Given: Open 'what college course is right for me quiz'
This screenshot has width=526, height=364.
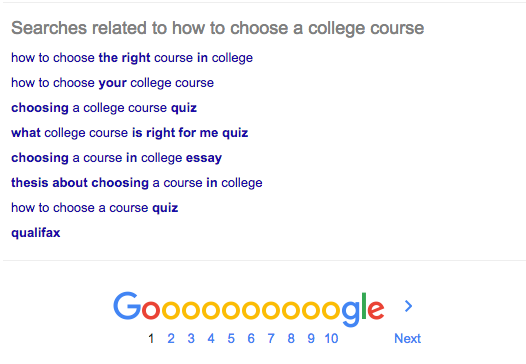Looking at the screenshot, I should [x=129, y=133].
